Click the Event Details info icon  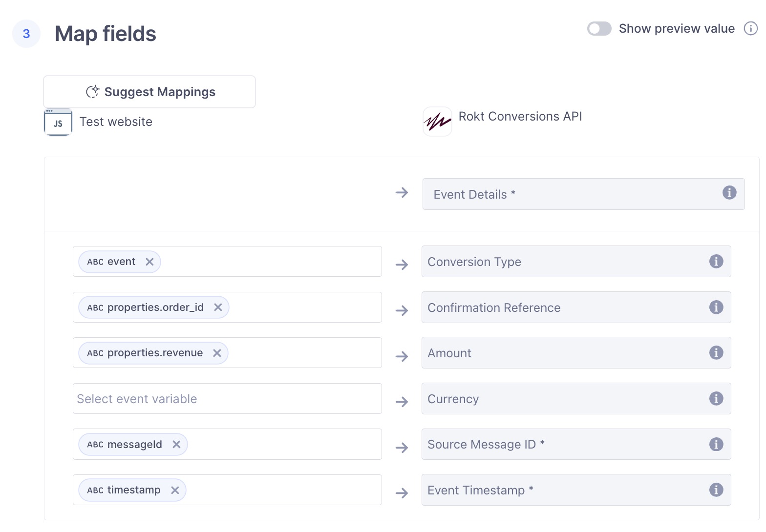(729, 193)
